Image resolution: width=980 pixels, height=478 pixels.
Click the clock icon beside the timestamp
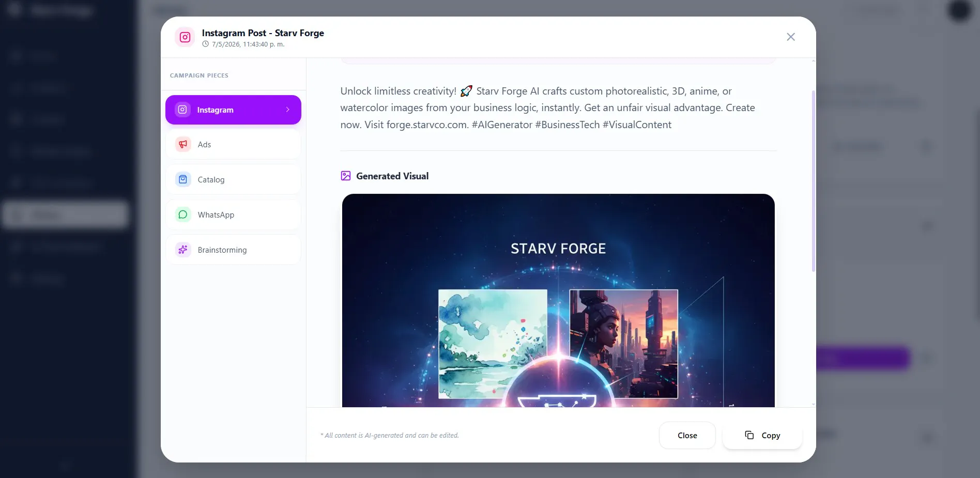(x=206, y=44)
